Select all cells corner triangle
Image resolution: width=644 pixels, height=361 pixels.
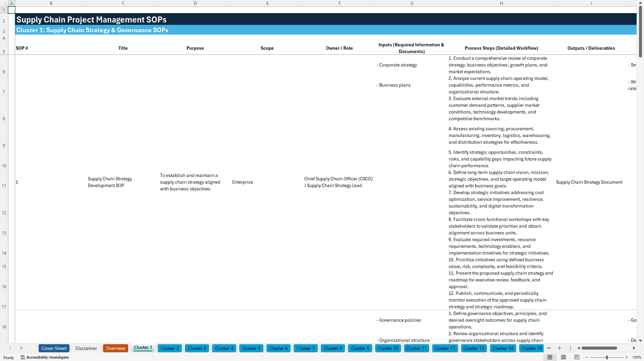click(4, 3)
